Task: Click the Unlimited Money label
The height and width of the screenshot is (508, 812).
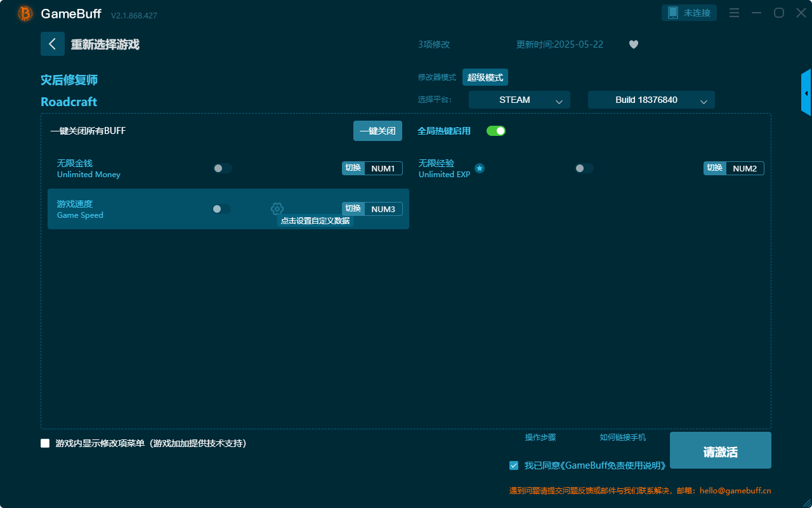Action: point(89,175)
